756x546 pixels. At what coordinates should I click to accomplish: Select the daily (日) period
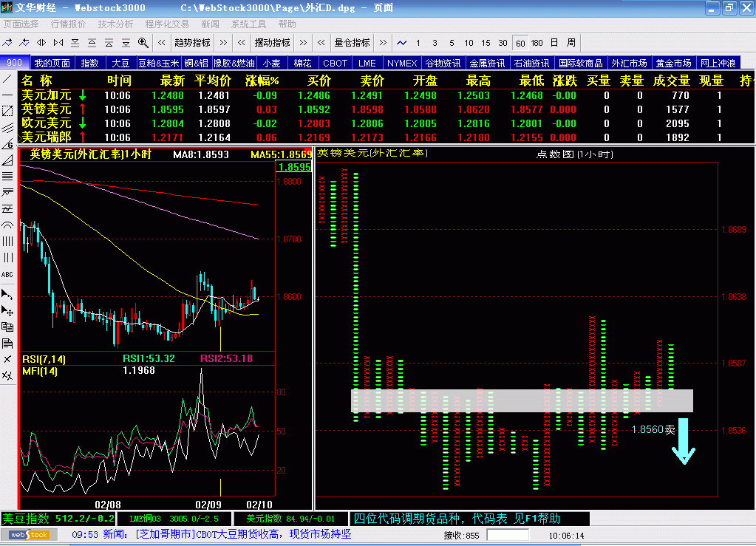(x=554, y=43)
